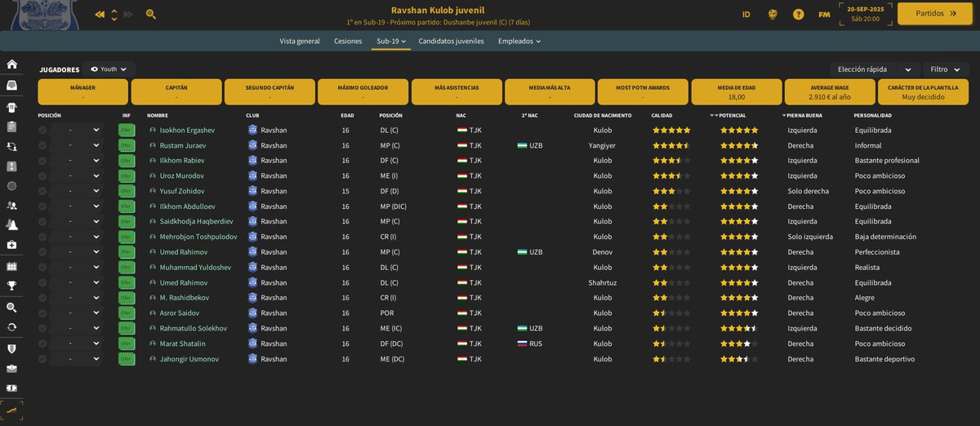Open position dropdown for Muhammad Yuldoshev
Screen dimensions: 980x426
click(78, 268)
